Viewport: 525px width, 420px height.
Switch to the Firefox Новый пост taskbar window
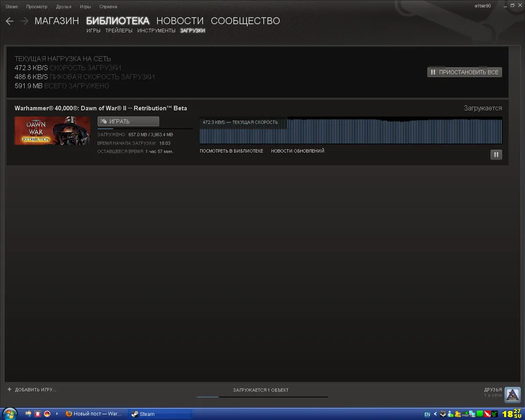point(93,414)
